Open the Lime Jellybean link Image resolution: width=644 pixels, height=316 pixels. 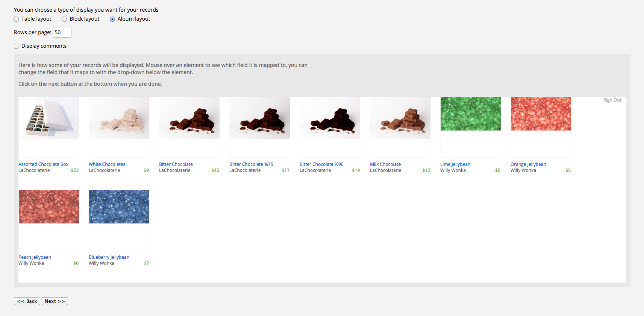pyautogui.click(x=455, y=164)
